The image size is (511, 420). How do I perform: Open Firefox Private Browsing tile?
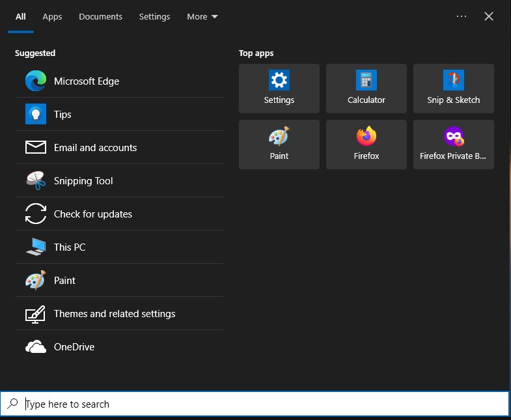454,145
